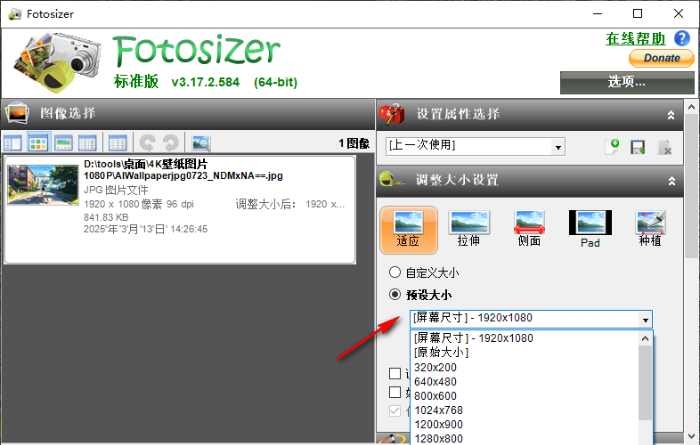Image resolution: width=700 pixels, height=445 pixels.
Task: Choose the plain table view icon
Action: tap(118, 144)
